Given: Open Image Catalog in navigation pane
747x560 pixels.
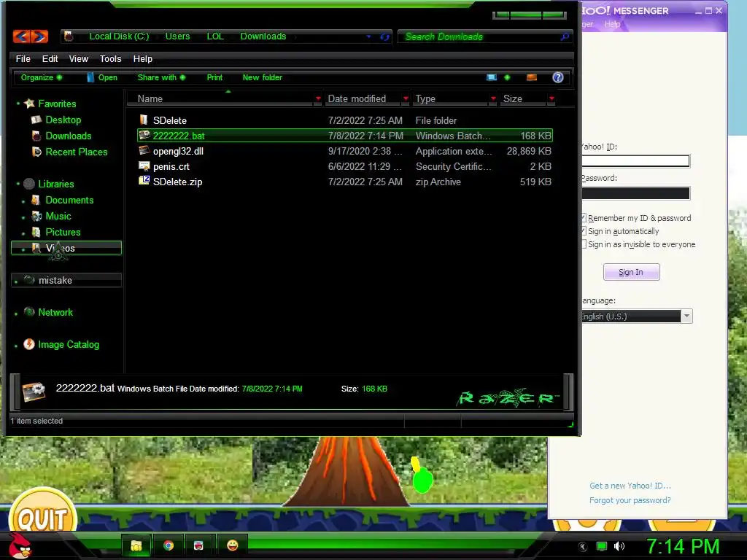Looking at the screenshot, I should (69, 344).
